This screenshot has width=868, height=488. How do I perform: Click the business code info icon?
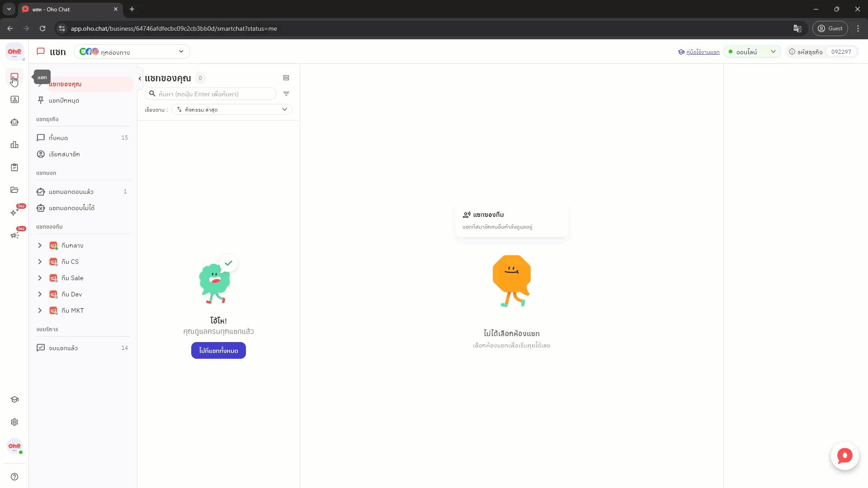792,52
